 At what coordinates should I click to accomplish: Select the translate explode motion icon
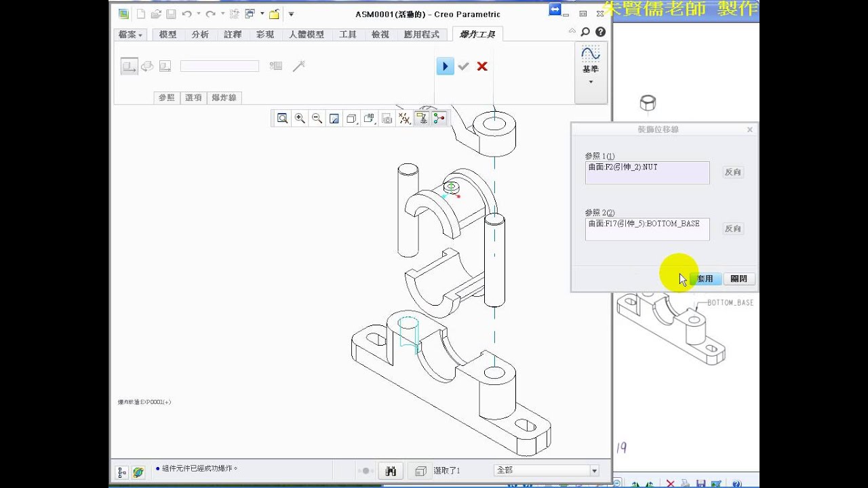click(129, 66)
